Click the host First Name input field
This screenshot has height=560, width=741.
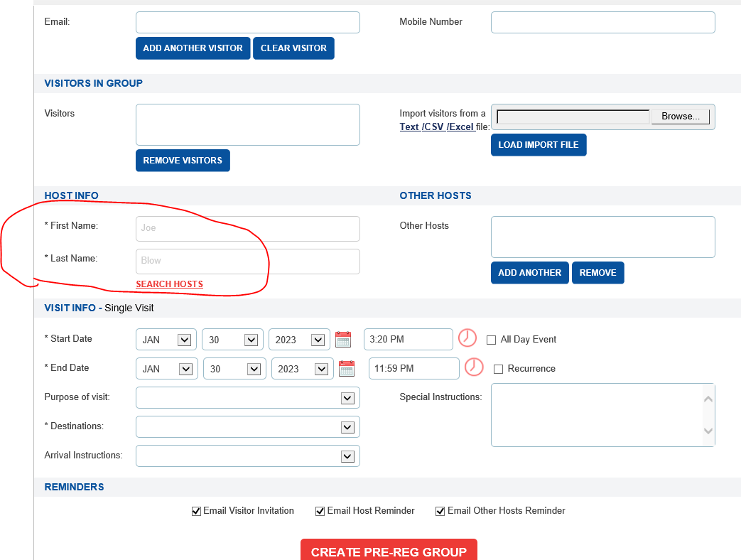pyautogui.click(x=247, y=229)
